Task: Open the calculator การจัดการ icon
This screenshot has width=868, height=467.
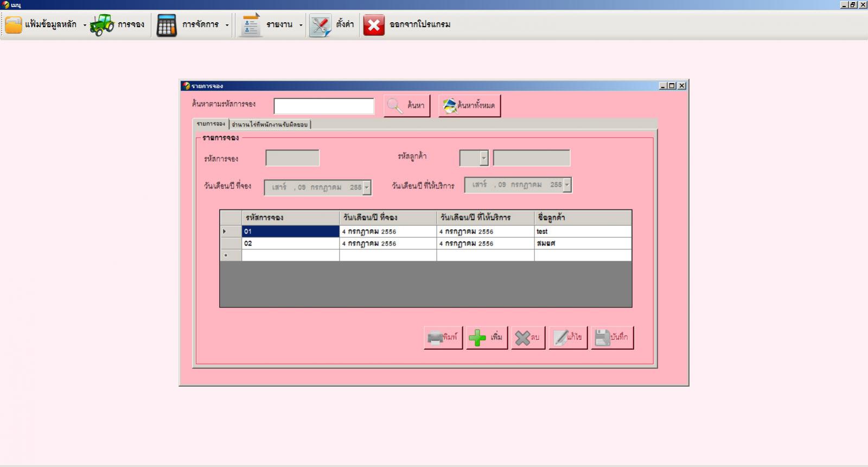Action: point(167,25)
